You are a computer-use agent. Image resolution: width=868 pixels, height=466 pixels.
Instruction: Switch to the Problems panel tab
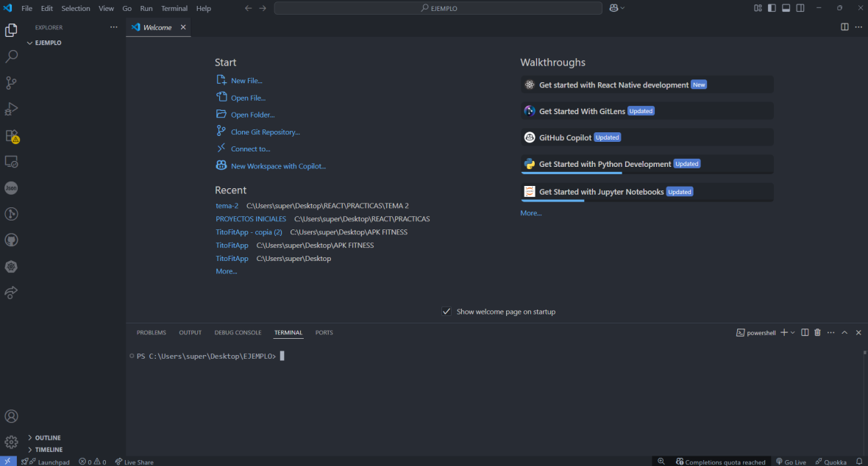pyautogui.click(x=151, y=333)
